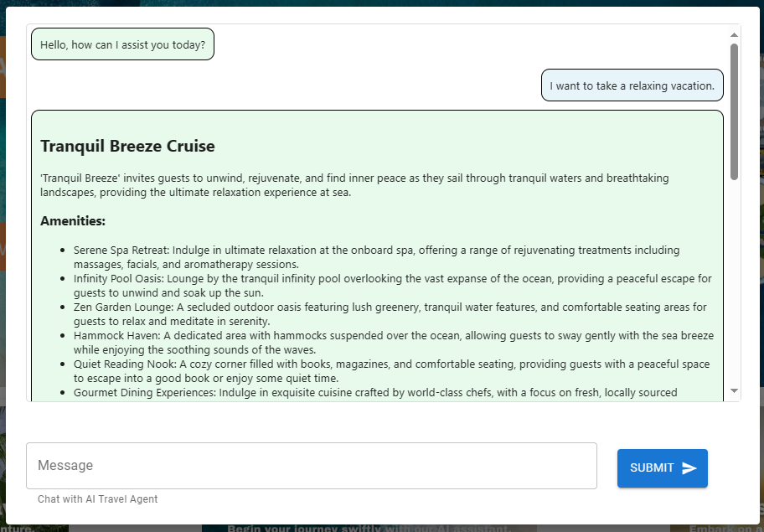Select the Gourmet Dining Experiences list item
764x532 pixels.
[x=377, y=392]
